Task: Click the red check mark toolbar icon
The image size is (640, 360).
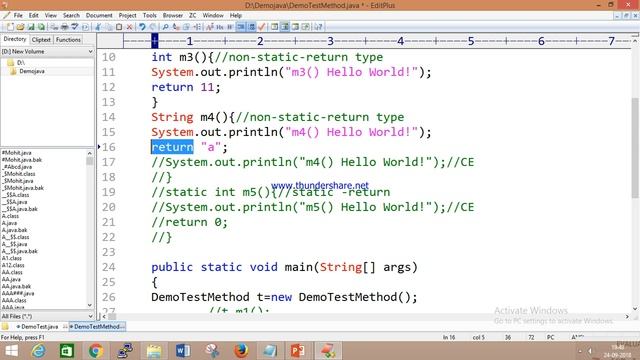Action: click(262, 27)
